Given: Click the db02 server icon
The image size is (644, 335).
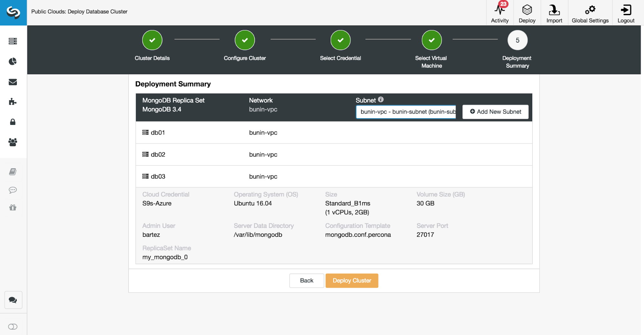Looking at the screenshot, I should click(x=146, y=154).
